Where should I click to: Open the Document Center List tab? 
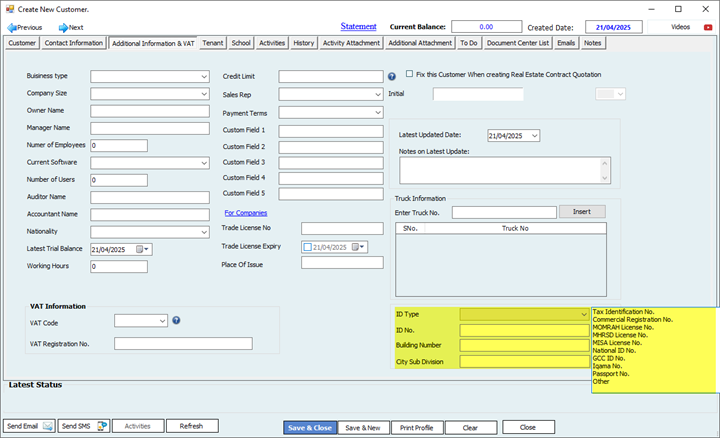(518, 43)
